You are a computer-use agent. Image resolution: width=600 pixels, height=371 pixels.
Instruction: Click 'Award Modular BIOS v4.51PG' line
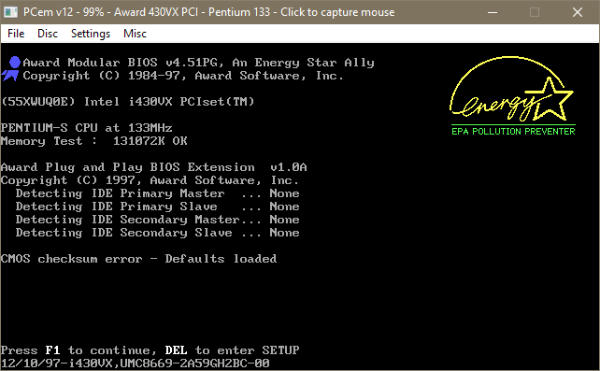(199, 63)
